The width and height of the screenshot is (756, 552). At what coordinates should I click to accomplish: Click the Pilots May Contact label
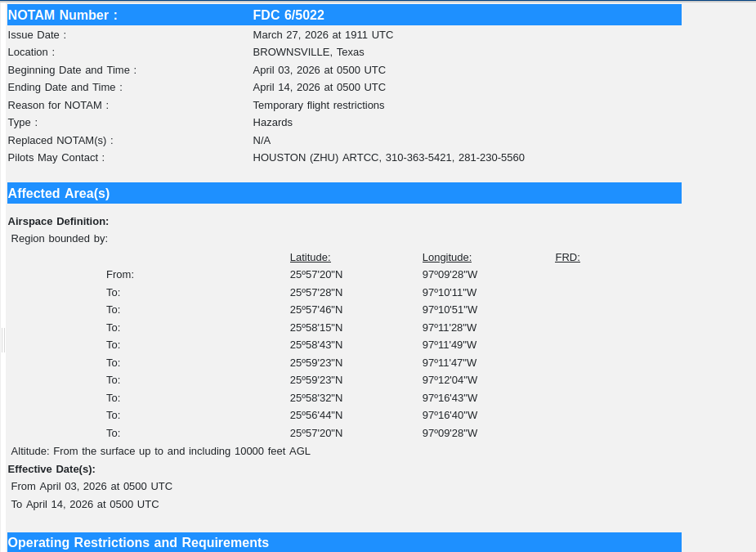(56, 158)
